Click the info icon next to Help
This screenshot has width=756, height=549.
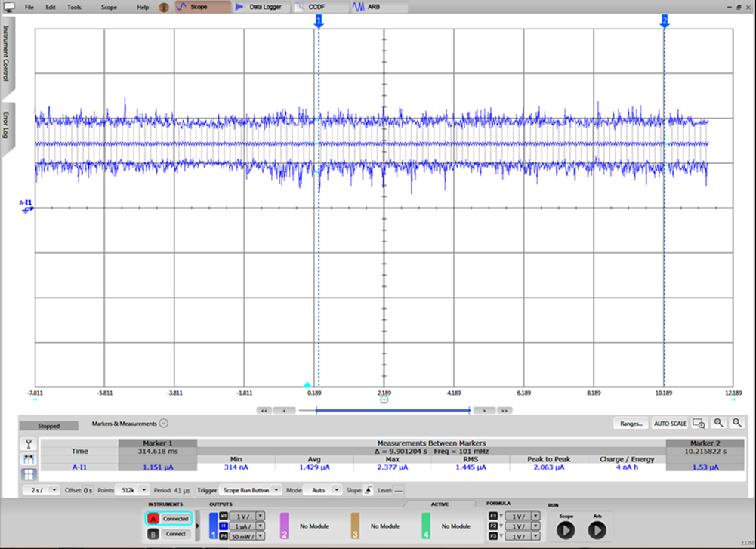pos(162,7)
